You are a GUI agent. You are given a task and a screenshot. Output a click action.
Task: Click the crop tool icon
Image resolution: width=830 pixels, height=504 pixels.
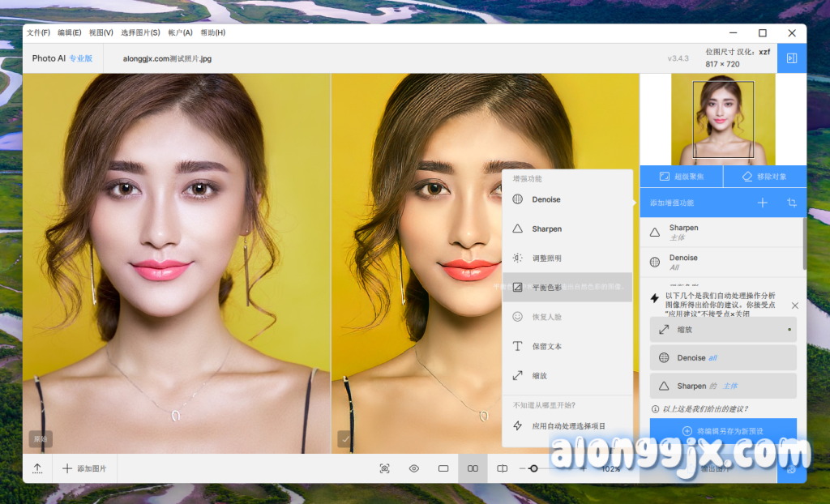tap(791, 203)
